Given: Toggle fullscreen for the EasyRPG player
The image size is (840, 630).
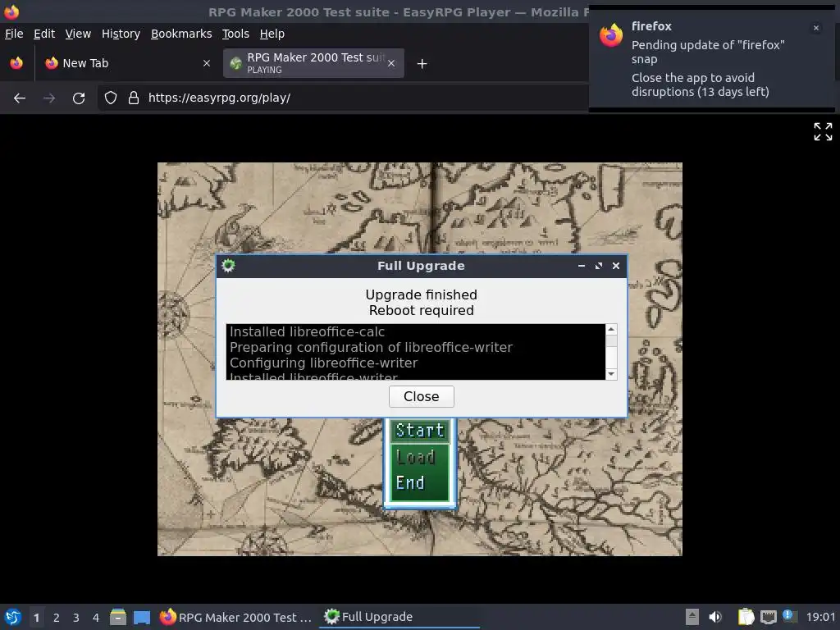Looking at the screenshot, I should click(x=823, y=131).
